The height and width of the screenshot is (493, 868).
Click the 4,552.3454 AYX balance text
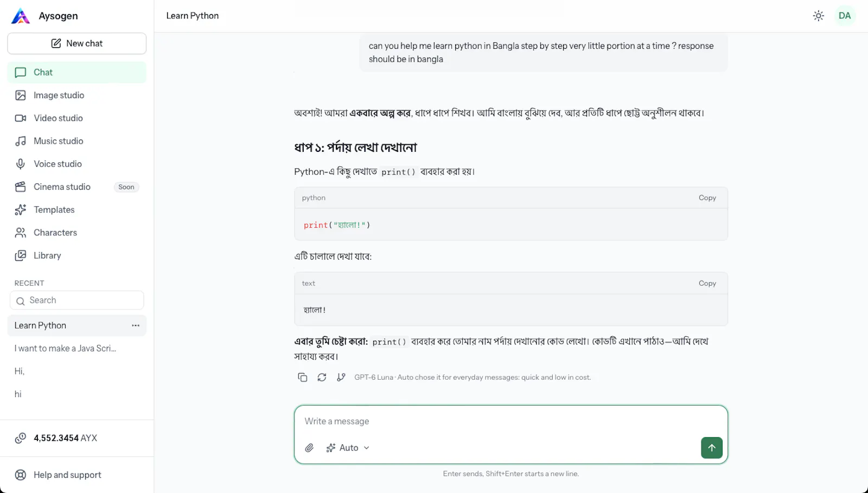click(66, 438)
